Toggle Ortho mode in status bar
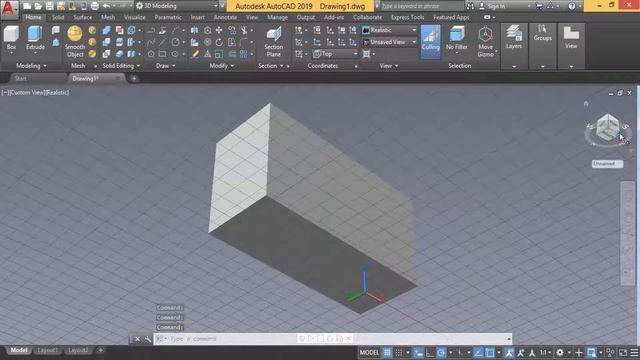The image size is (640, 360). [x=429, y=352]
